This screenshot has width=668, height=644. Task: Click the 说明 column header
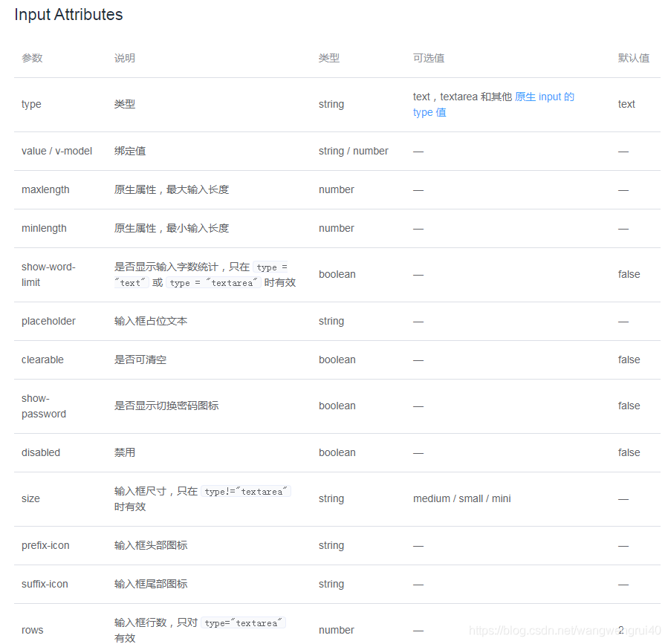[x=125, y=58]
